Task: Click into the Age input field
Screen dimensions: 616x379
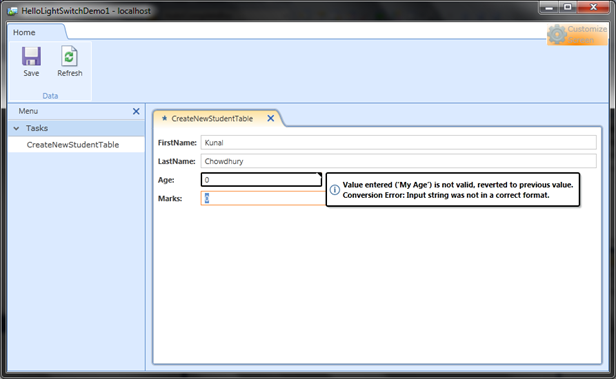Action: (x=261, y=179)
